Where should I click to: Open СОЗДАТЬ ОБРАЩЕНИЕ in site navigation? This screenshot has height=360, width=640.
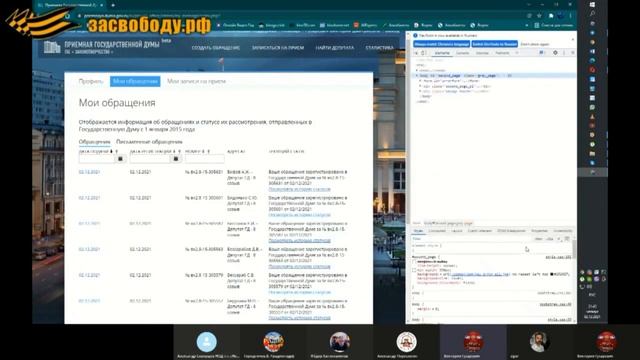point(216,48)
